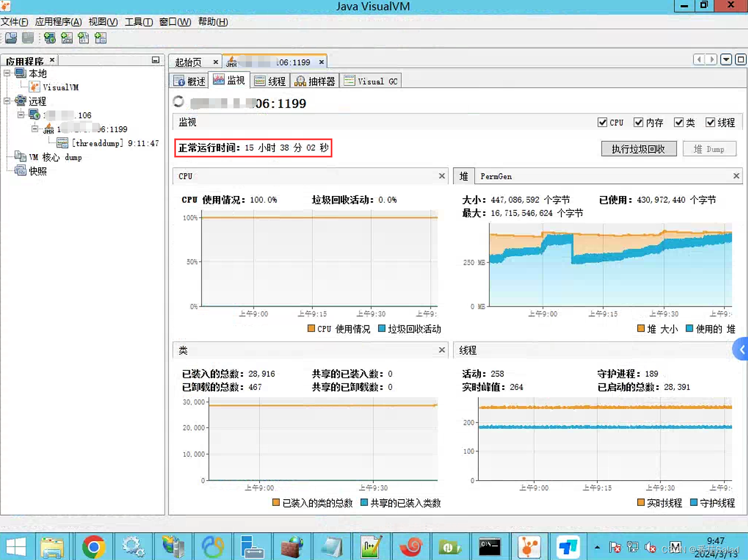748x560 pixels.
Task: Collapse the .106 host tree node
Action: pyautogui.click(x=21, y=115)
